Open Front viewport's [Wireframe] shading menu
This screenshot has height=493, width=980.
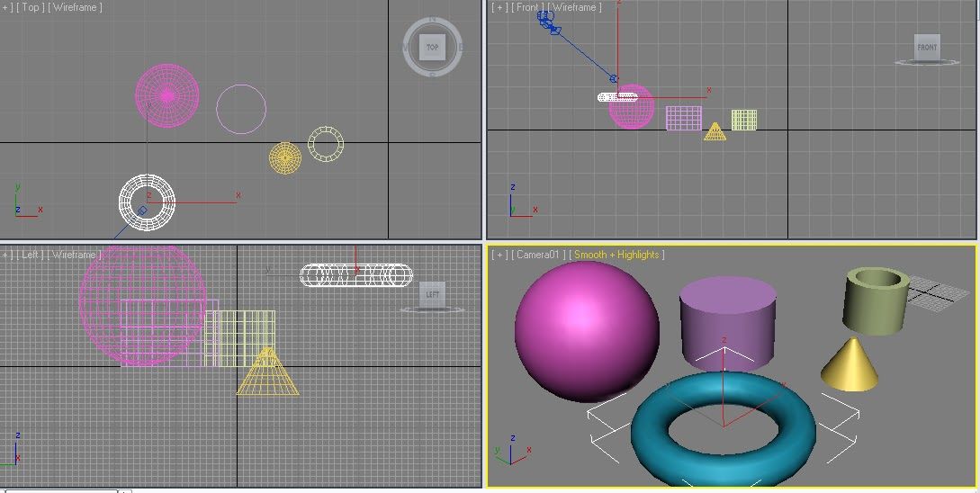(574, 7)
